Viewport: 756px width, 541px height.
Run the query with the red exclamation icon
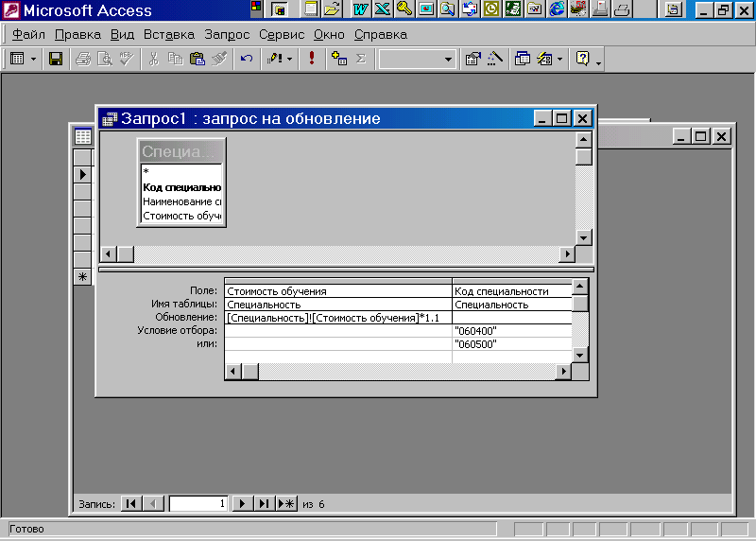[312, 59]
